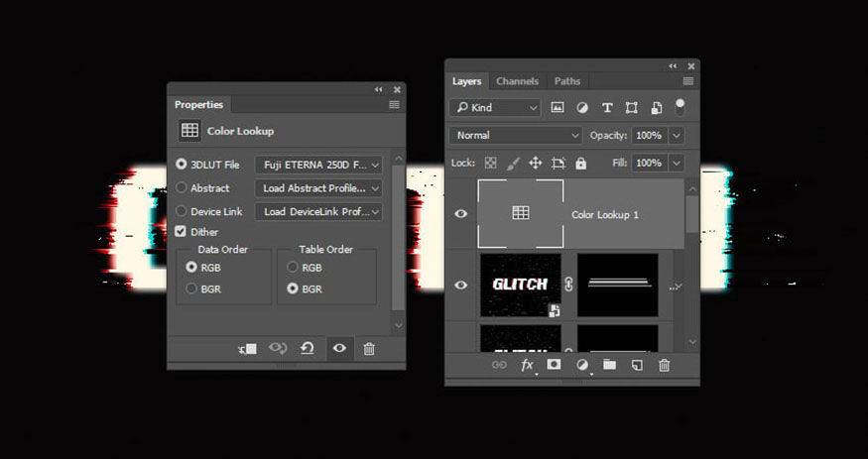This screenshot has width=868, height=459.
Task: Create a new layer group folder
Action: [x=609, y=365]
